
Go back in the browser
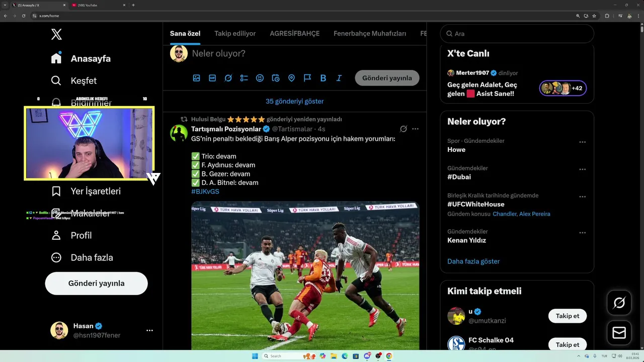pos(6,16)
